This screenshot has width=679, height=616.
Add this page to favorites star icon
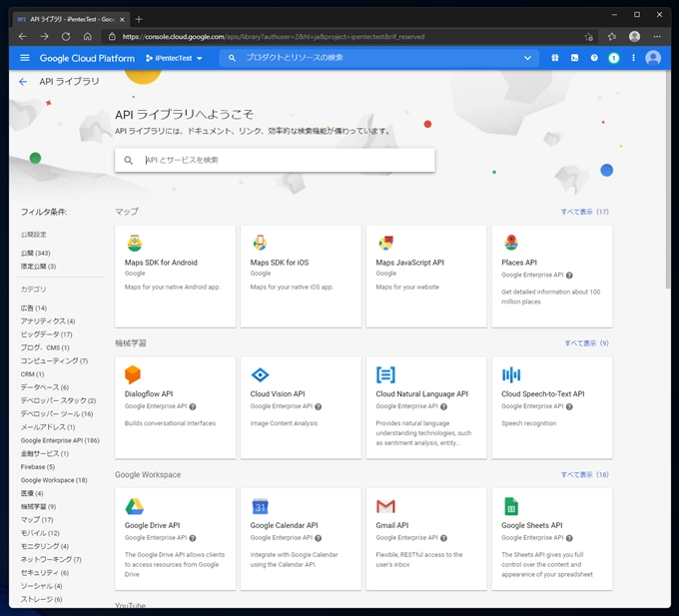click(588, 37)
